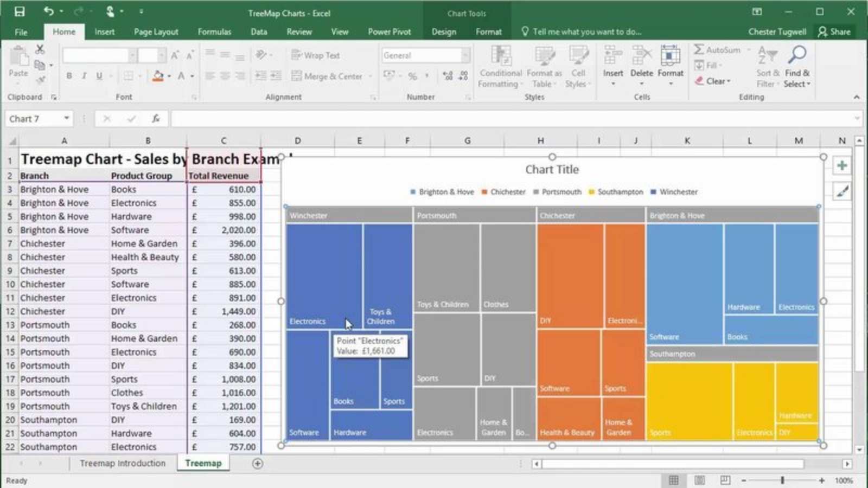Screen dimensions: 868x488
Task: Click the Undo arrow icon
Action: [x=49, y=11]
